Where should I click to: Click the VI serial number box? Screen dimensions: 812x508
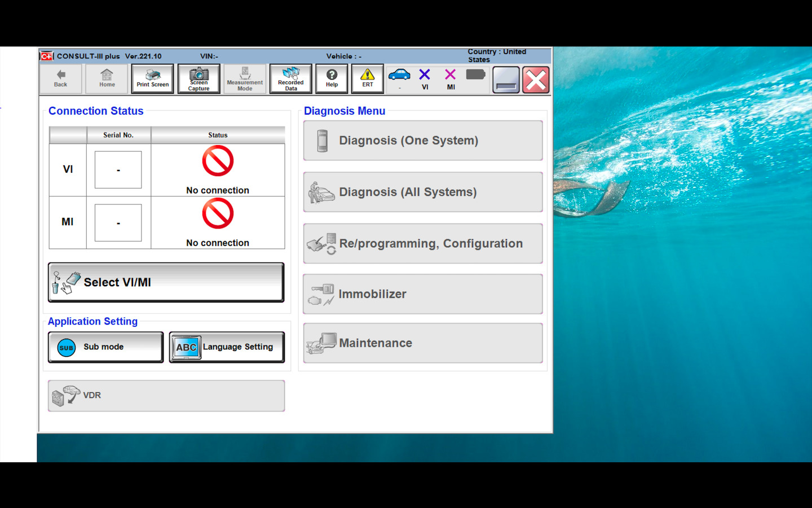pos(118,170)
